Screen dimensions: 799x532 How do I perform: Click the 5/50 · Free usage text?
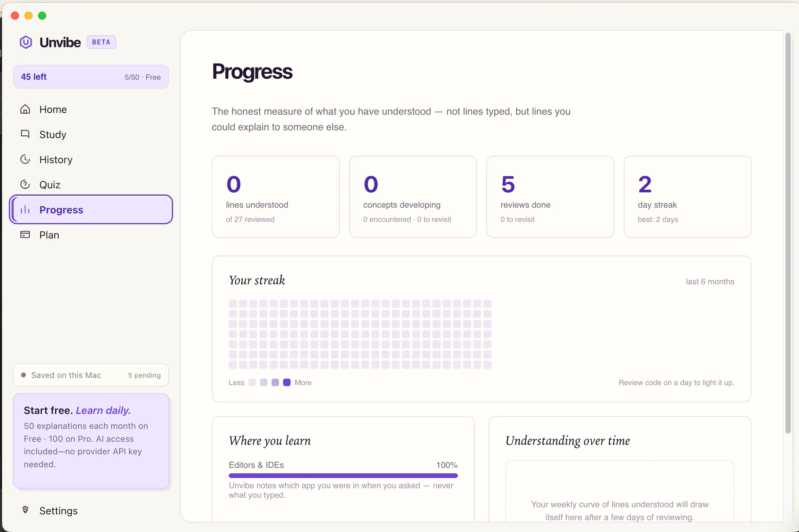coord(143,77)
